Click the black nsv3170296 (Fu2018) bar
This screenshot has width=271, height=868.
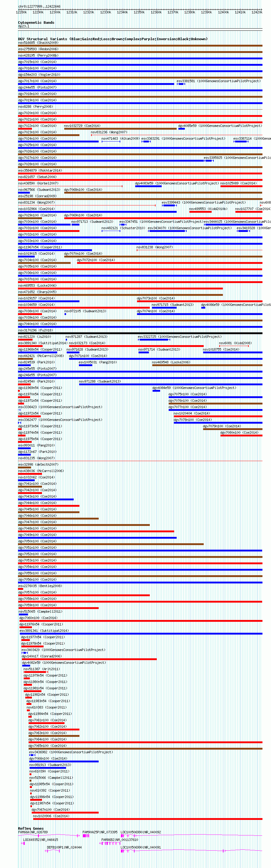point(140,333)
